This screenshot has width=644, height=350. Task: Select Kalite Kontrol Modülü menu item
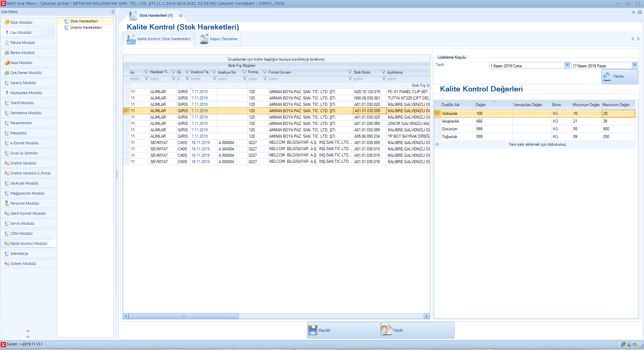(x=29, y=243)
